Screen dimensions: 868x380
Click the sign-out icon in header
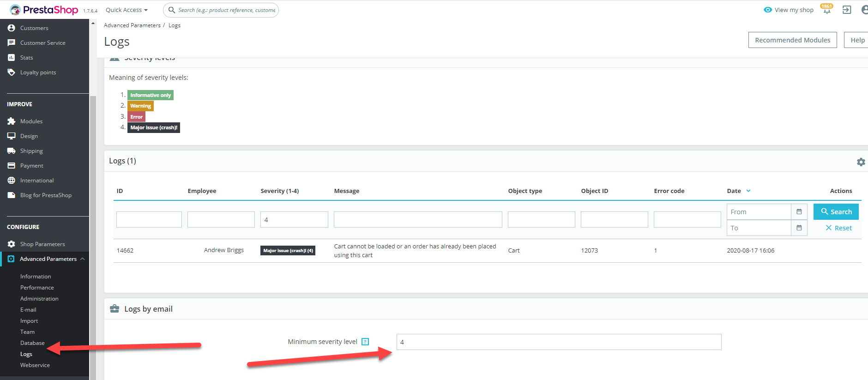click(847, 10)
